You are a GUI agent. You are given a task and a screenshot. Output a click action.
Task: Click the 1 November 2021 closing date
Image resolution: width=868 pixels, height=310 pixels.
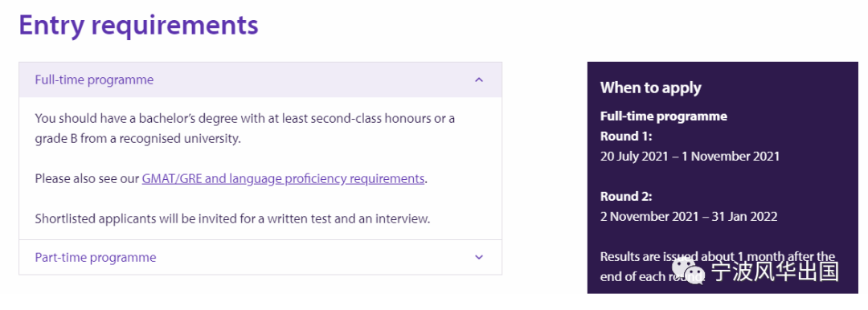(x=731, y=156)
